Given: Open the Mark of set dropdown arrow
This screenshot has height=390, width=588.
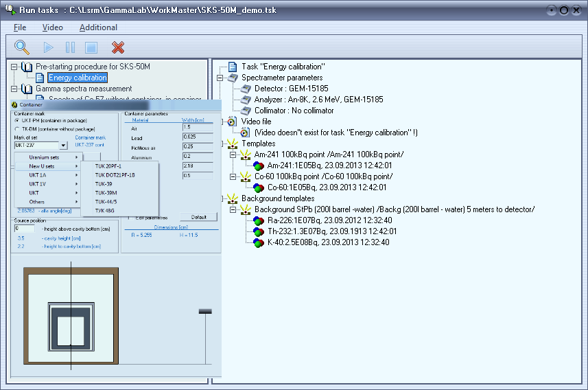Looking at the screenshot, I should pyautogui.click(x=63, y=146).
